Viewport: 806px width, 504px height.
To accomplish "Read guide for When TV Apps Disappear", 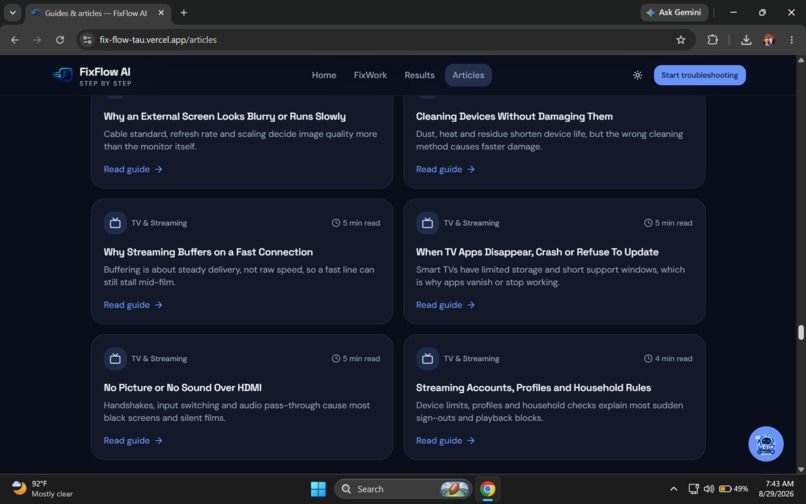I will click(445, 305).
